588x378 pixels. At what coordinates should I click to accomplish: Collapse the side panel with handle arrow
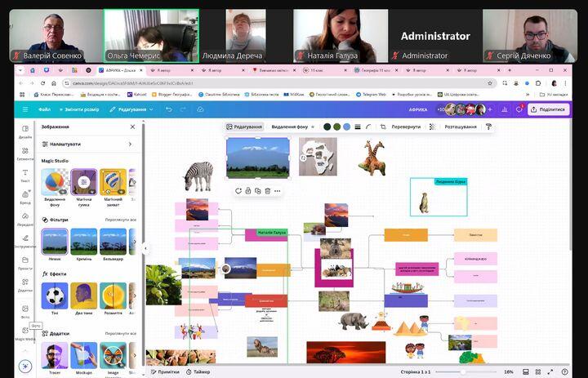coord(145,248)
